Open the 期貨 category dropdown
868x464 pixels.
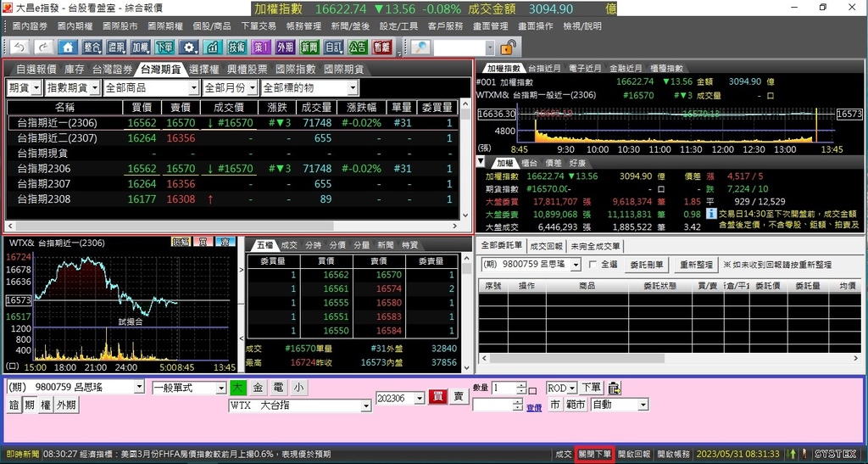(x=25, y=87)
